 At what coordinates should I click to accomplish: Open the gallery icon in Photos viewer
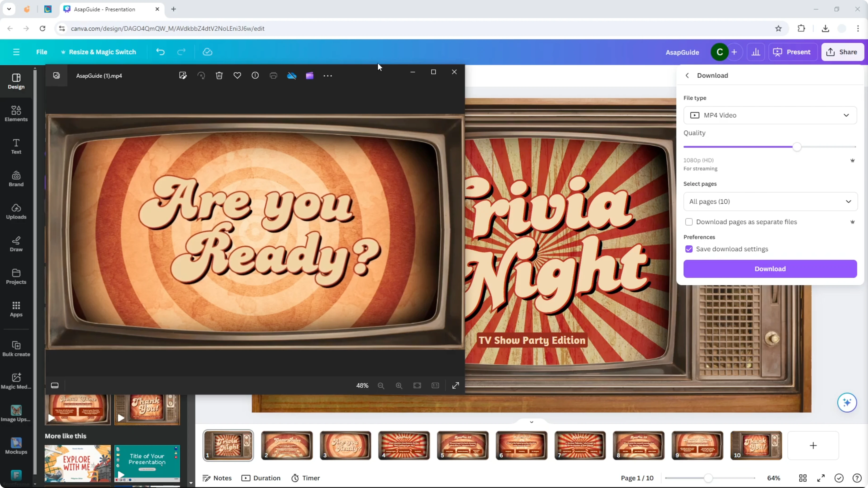pos(56,75)
